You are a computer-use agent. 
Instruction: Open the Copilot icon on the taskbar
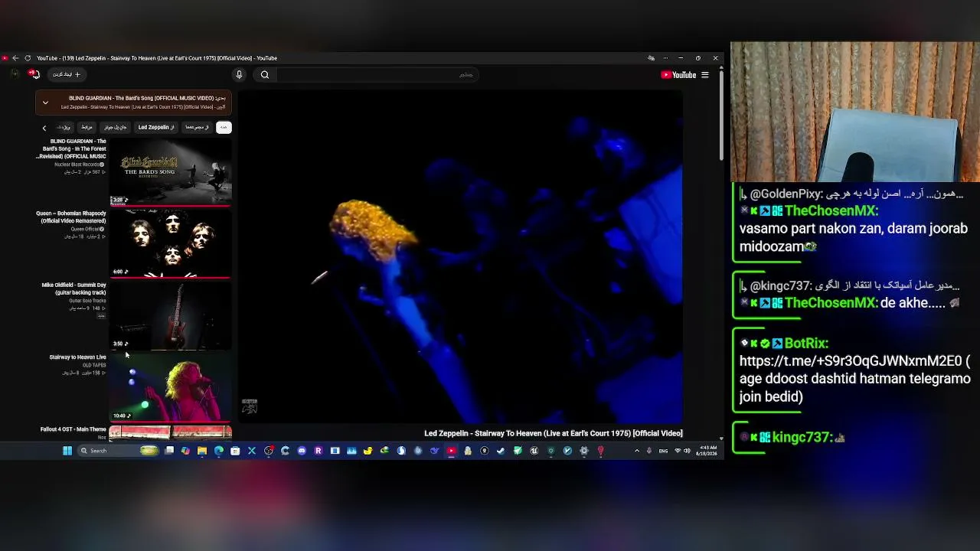pyautogui.click(x=185, y=451)
